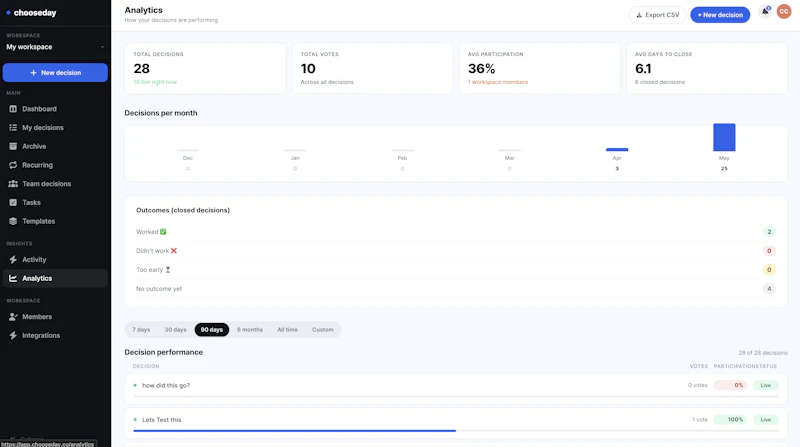
Task: Click the Total Decisions card
Action: coord(205,68)
